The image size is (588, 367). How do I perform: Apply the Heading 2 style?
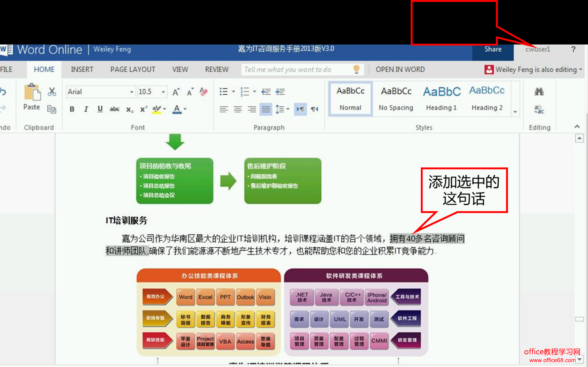487,99
